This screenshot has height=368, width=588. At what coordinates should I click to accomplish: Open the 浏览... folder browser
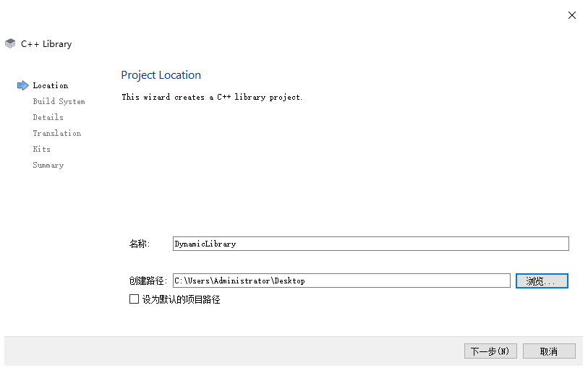(x=542, y=281)
